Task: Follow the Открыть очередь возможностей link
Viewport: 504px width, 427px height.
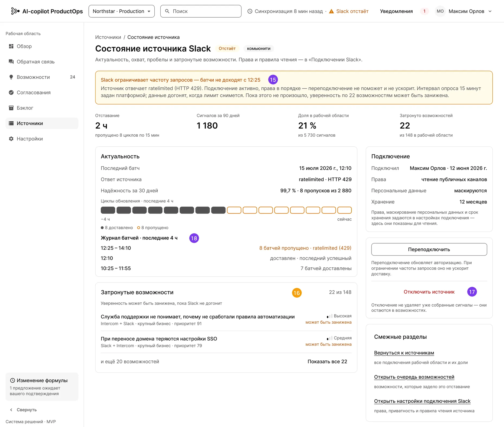Action: (x=414, y=377)
